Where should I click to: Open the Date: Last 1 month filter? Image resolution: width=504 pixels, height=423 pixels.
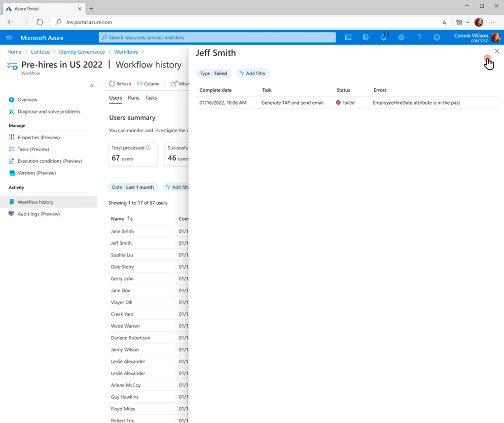[132, 187]
